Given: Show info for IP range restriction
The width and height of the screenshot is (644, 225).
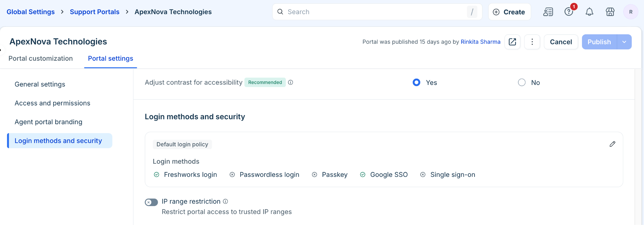Looking at the screenshot, I should [x=225, y=201].
